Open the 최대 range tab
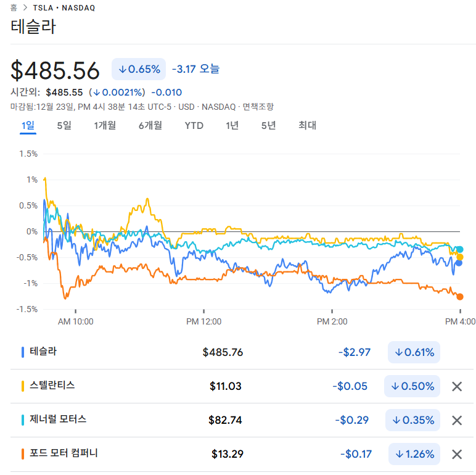Screen dimensions: 476x475 click(307, 126)
